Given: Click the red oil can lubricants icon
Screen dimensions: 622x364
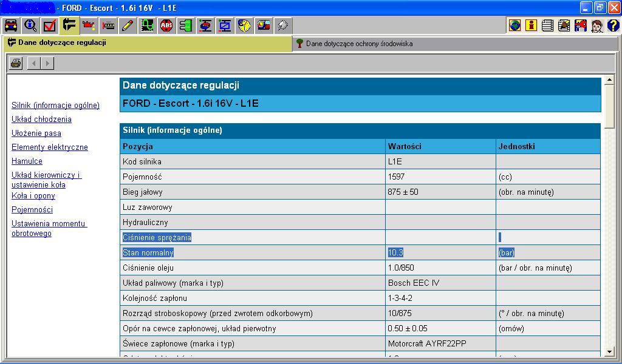Looking at the screenshot, I should point(89,25).
